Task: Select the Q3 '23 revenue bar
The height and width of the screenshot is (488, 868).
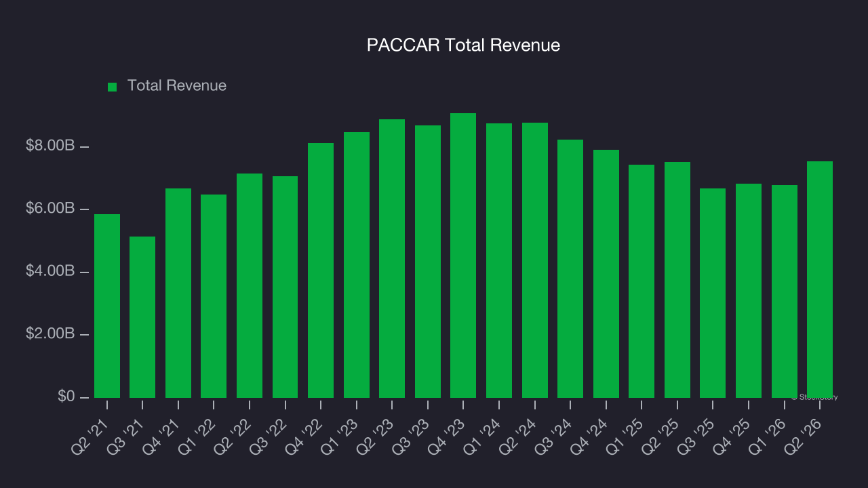Action: pyautogui.click(x=428, y=262)
